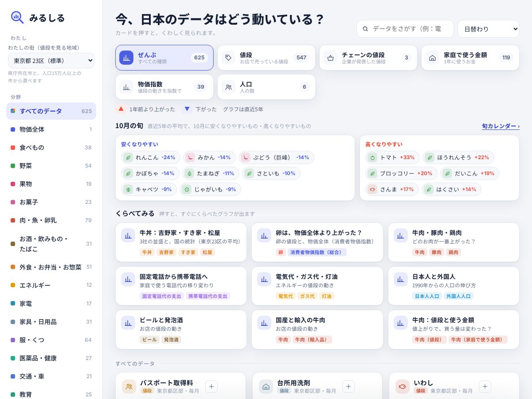532x399 pixels.
Task: Select 服・くつ in sidebar
Action: pyautogui.click(x=51, y=340)
